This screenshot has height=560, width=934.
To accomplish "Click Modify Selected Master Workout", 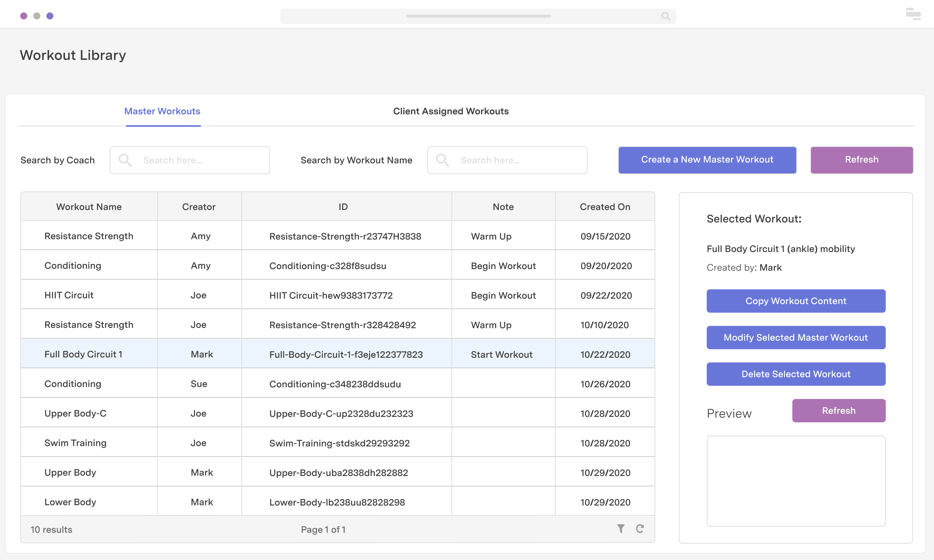I will [x=796, y=338].
